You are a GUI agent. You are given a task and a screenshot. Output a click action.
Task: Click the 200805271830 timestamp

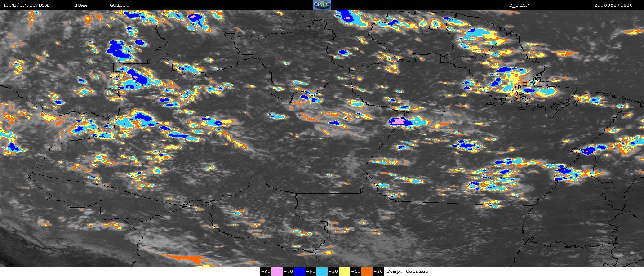(613, 5)
